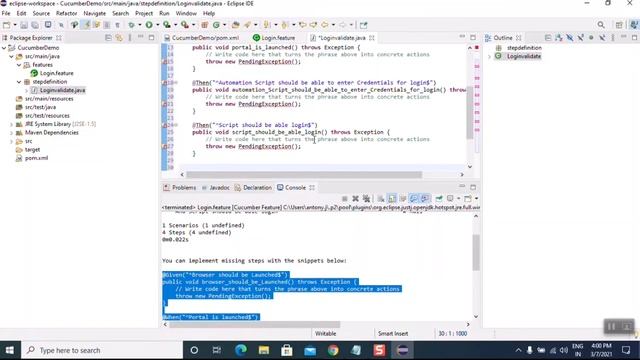The width and height of the screenshot is (640, 360).
Task: Select pom.xml in Package Explorer
Action: coord(36,158)
